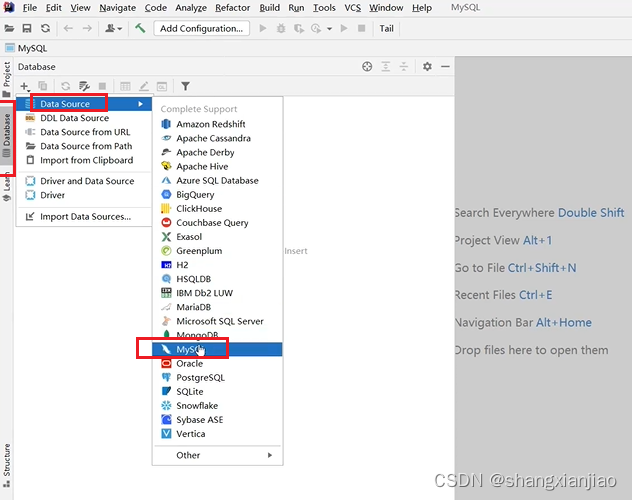Image resolution: width=632 pixels, height=500 pixels.
Task: Click the Duplicate icon in the Database toolbar
Action: pos(43,86)
